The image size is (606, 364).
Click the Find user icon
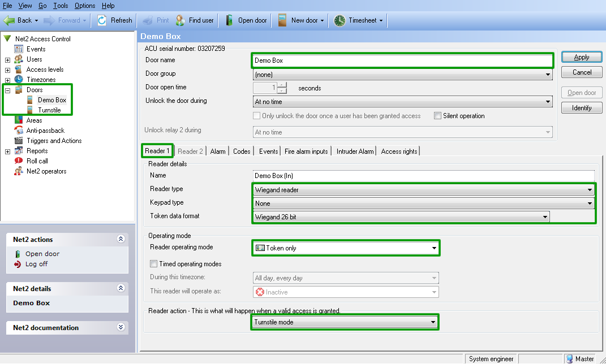point(180,20)
